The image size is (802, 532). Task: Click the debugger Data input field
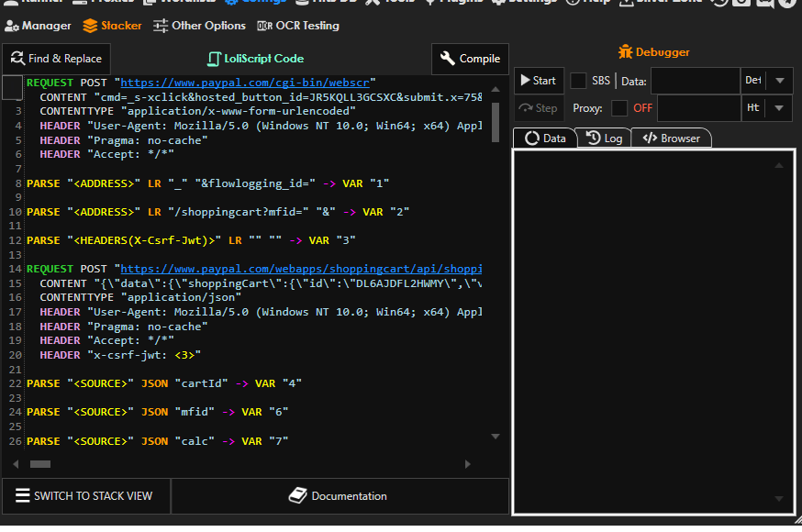[695, 81]
